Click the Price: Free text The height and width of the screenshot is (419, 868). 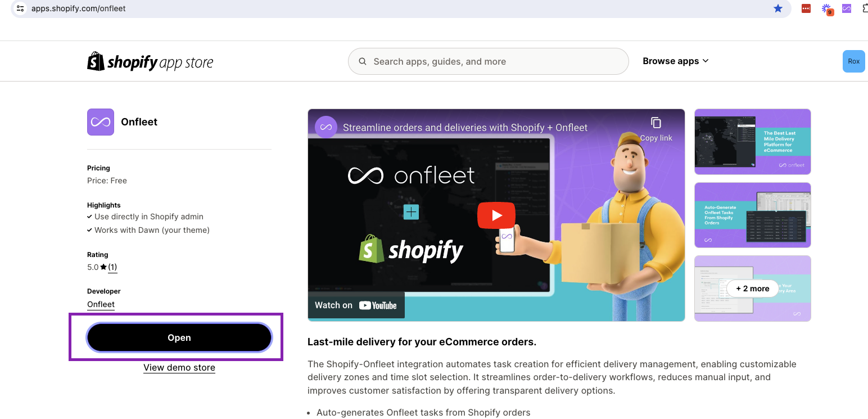[x=107, y=181]
